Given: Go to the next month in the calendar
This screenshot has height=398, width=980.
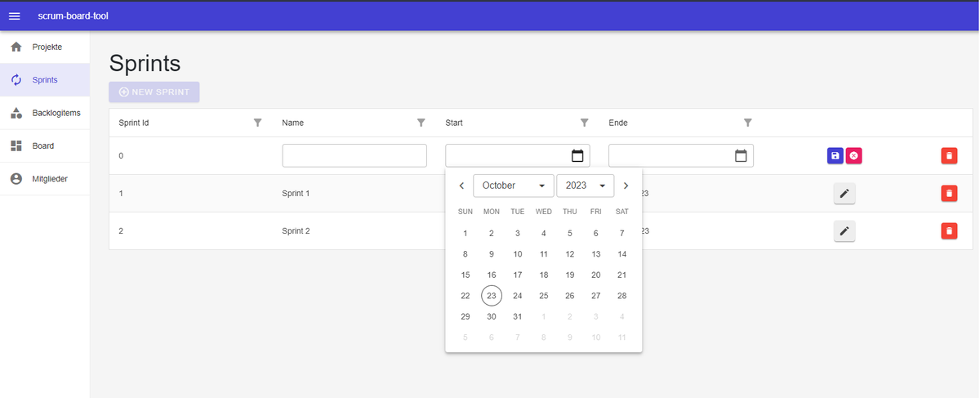Looking at the screenshot, I should click(x=626, y=186).
